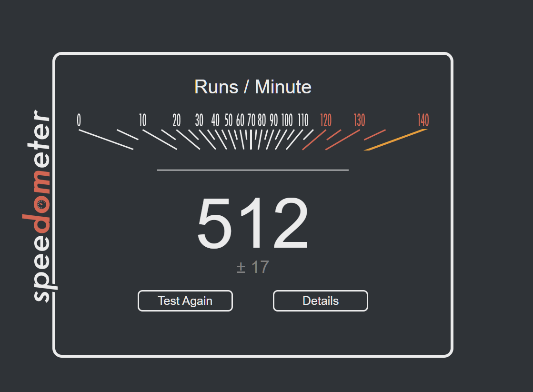
Task: Select the 512 score value
Action: pos(253,223)
